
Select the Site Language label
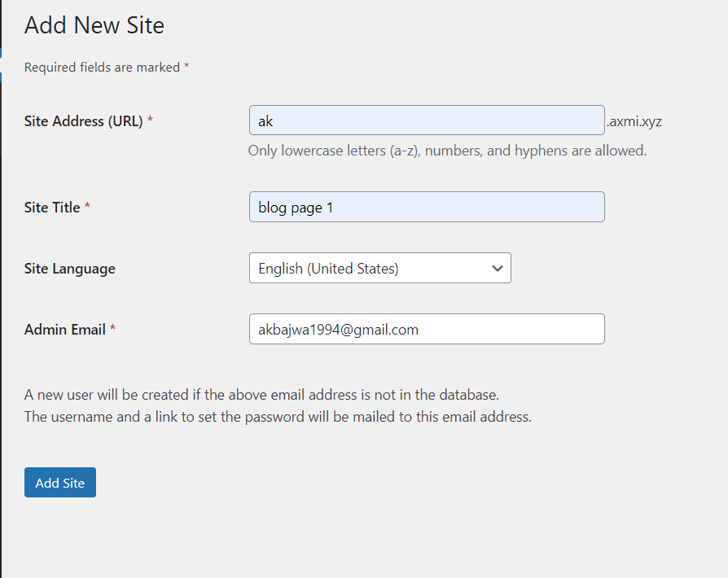tap(70, 269)
